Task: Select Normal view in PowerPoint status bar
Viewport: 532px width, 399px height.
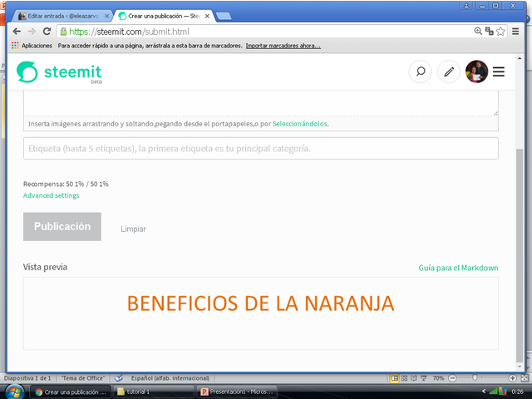Action: coord(394,378)
